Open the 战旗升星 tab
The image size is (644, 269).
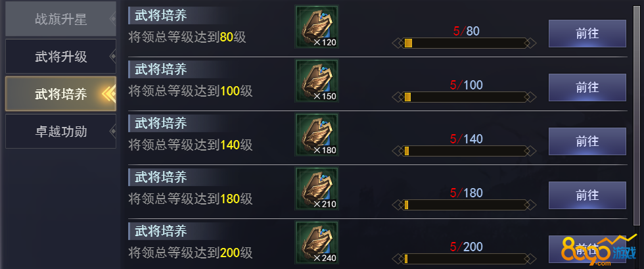tap(60, 19)
